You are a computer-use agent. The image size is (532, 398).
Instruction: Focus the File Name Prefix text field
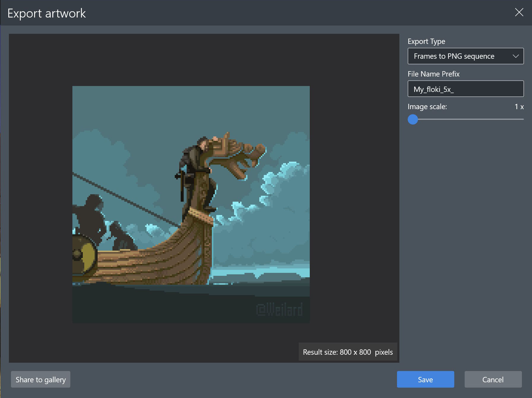[x=466, y=89]
